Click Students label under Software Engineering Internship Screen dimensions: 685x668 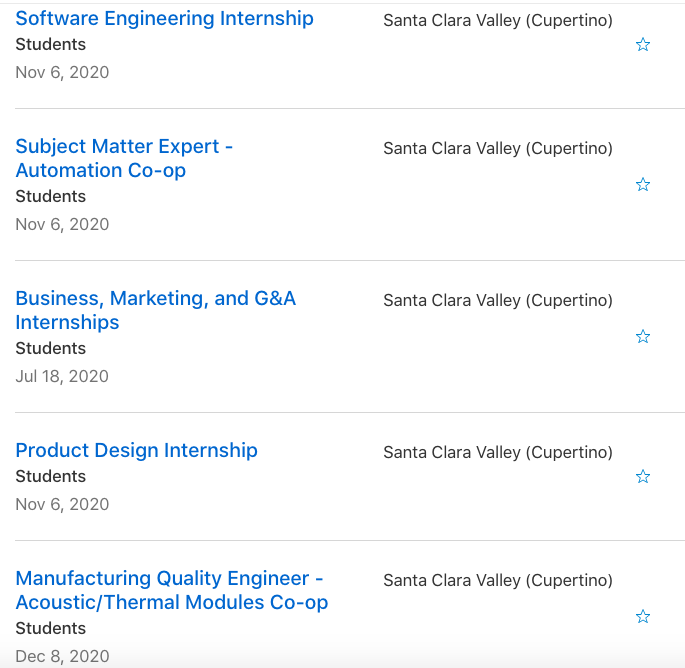coord(51,44)
